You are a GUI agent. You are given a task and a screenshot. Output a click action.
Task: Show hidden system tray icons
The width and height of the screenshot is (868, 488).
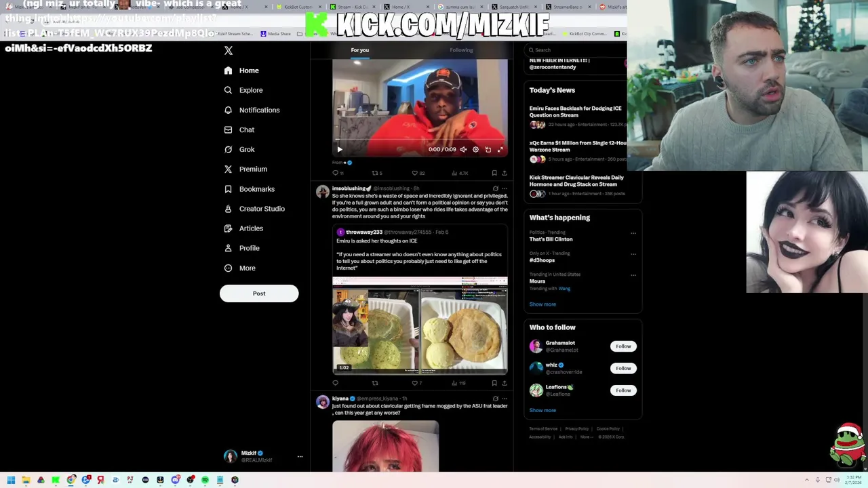click(807, 480)
